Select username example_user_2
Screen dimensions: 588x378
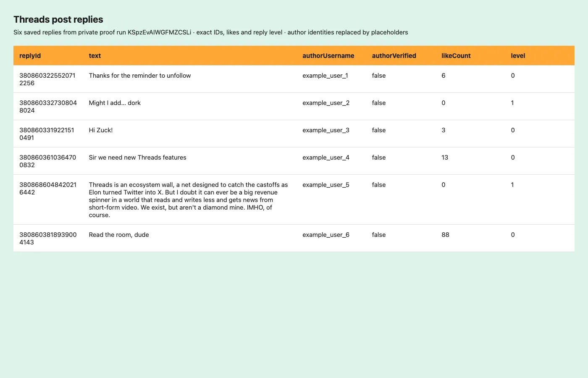click(326, 103)
